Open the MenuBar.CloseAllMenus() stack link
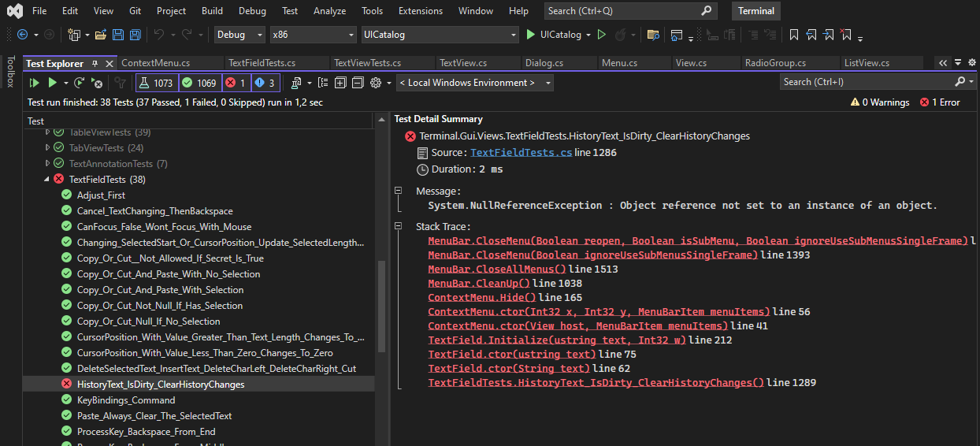 point(497,269)
